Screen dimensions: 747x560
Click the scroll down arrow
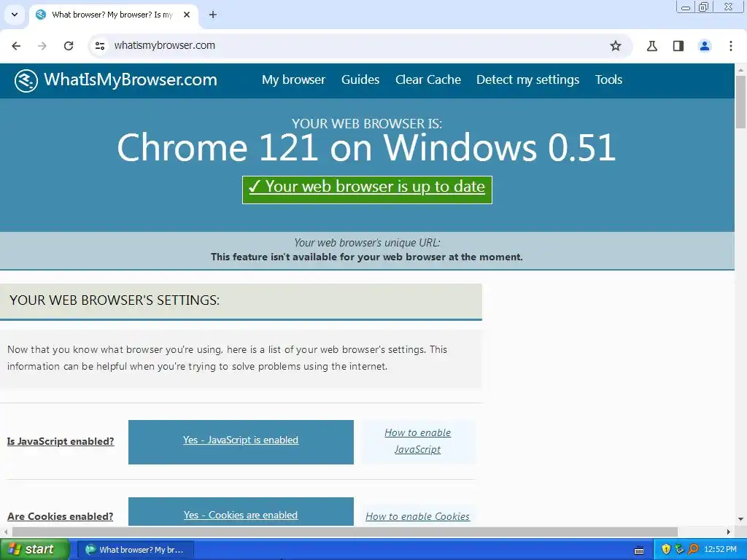740,518
